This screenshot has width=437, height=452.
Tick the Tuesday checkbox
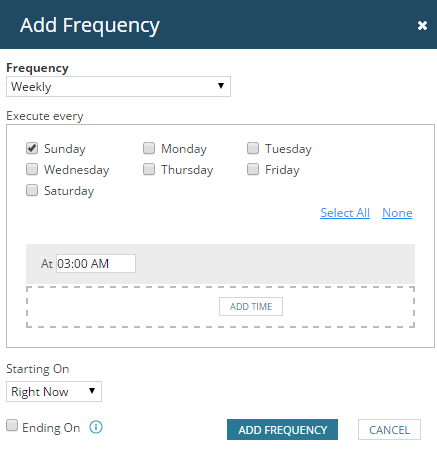(x=253, y=148)
